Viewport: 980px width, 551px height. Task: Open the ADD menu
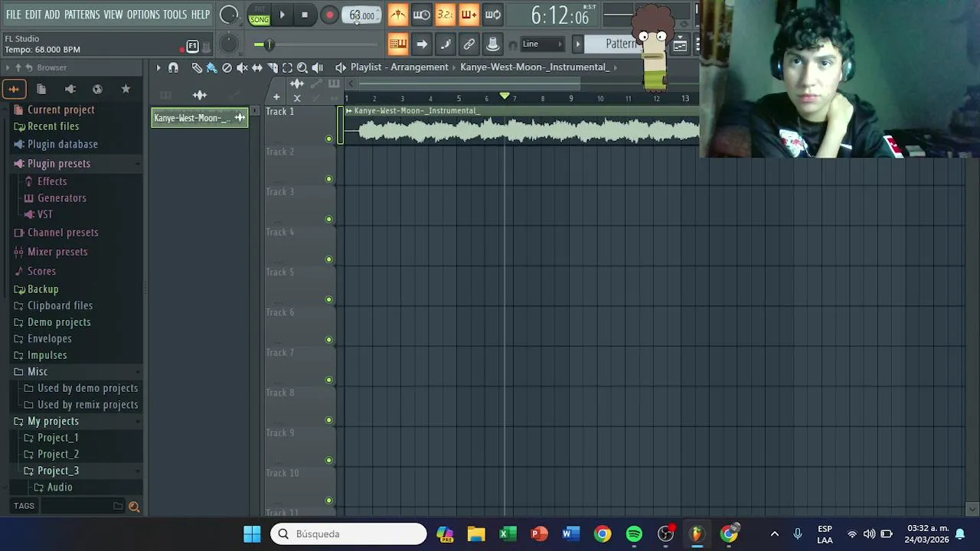[52, 15]
